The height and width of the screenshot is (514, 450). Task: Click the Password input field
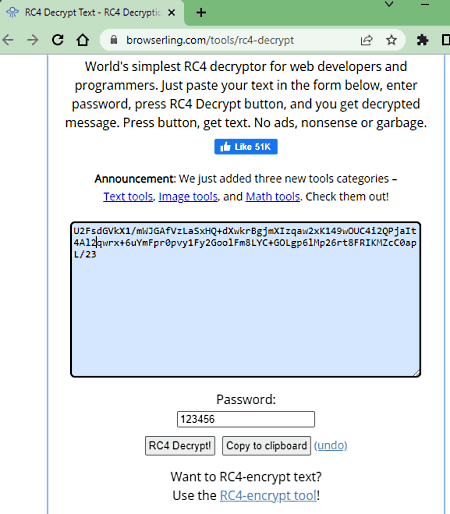(246, 419)
